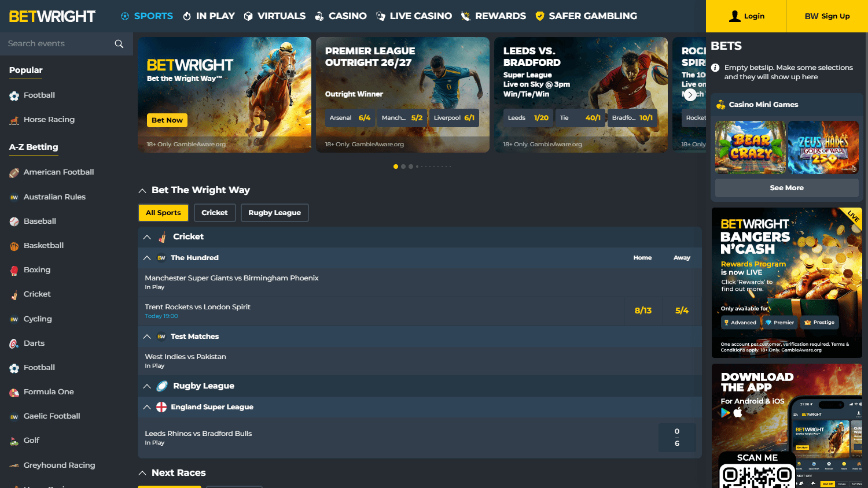Click the BETWRIGHT logo
Image resolution: width=868 pixels, height=488 pixels.
[52, 16]
